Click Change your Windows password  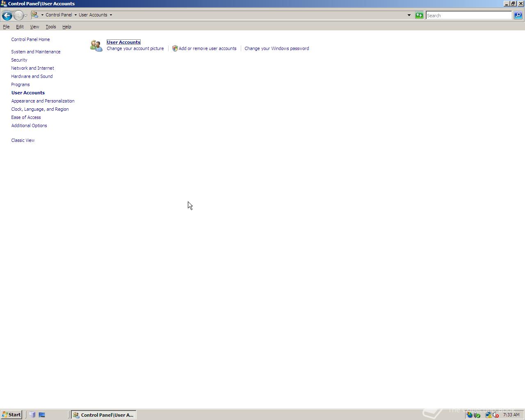pos(277,48)
